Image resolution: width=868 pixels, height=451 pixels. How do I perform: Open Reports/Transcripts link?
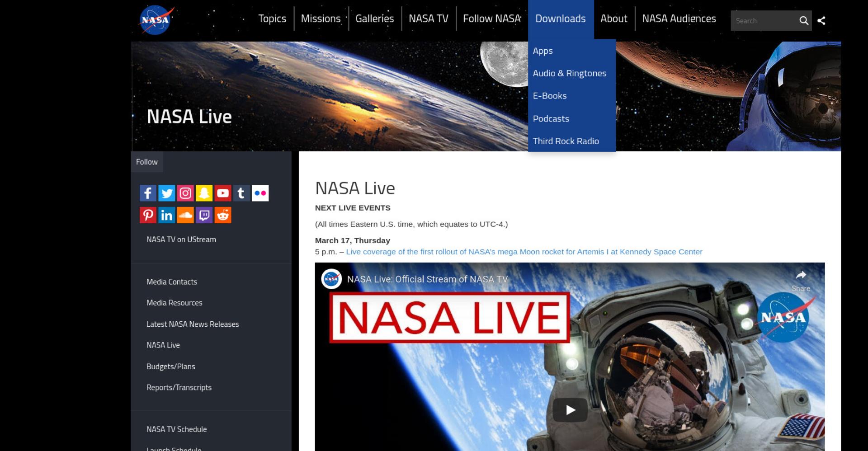pos(179,387)
